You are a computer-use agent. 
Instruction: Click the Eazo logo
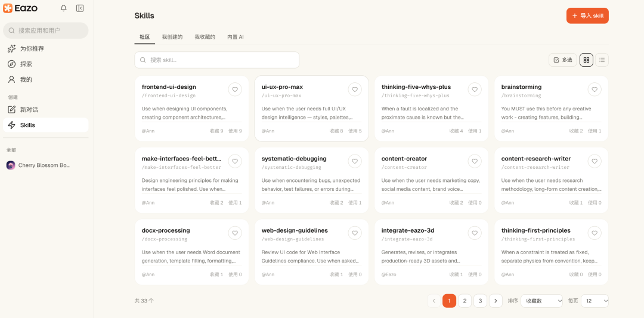(x=20, y=8)
